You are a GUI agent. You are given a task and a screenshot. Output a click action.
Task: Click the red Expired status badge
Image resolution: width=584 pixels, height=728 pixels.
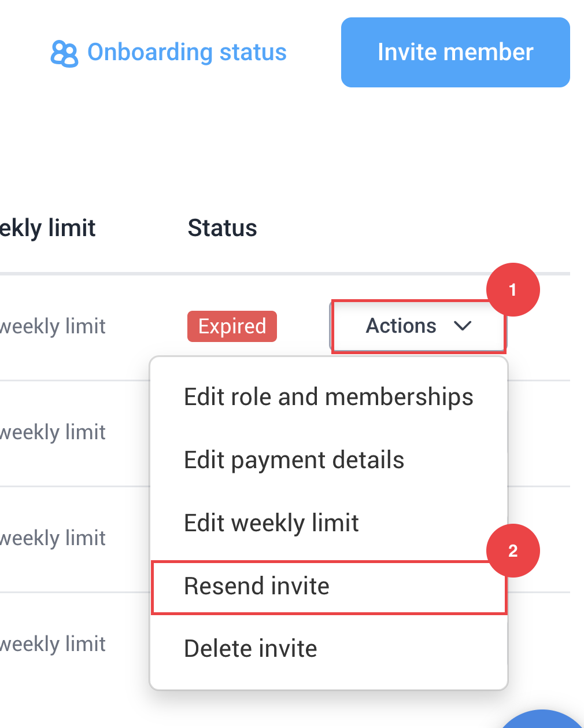pyautogui.click(x=232, y=326)
